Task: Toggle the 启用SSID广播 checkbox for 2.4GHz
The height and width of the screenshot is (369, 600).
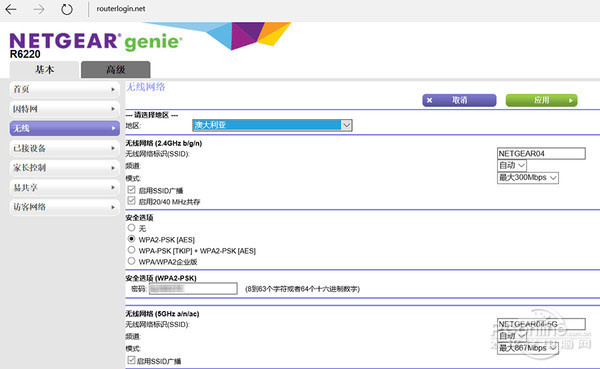Action: (x=131, y=189)
